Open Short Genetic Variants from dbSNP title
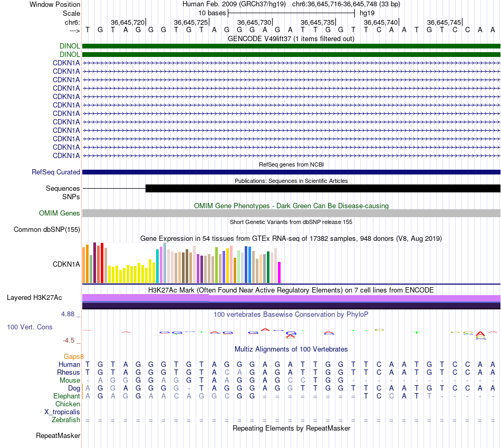The image size is (501, 448). (x=291, y=222)
